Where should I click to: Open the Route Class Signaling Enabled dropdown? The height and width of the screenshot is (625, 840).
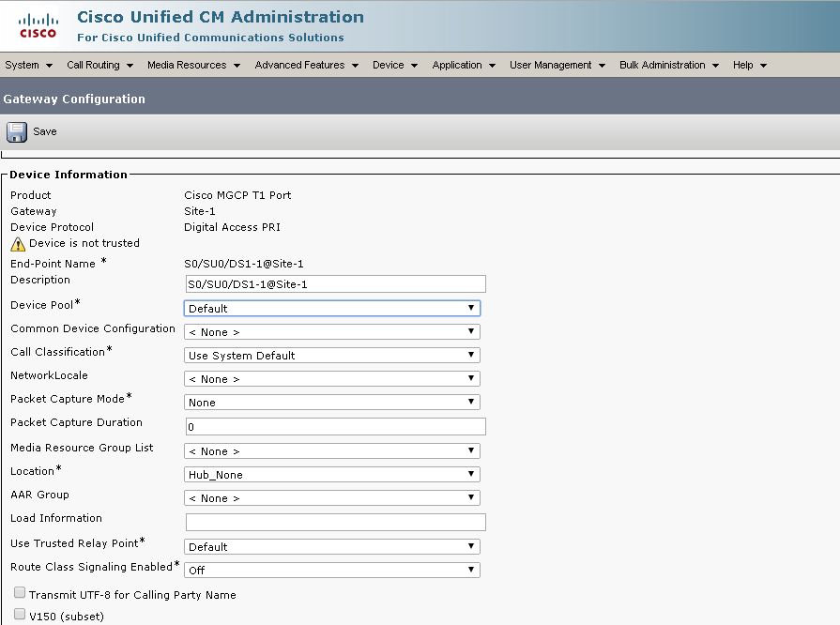click(331, 571)
